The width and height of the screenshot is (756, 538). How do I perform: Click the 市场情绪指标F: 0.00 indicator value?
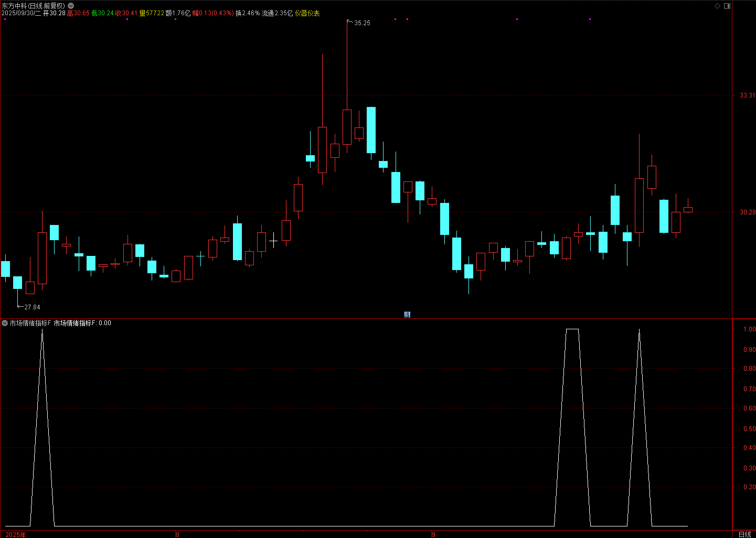(x=82, y=323)
